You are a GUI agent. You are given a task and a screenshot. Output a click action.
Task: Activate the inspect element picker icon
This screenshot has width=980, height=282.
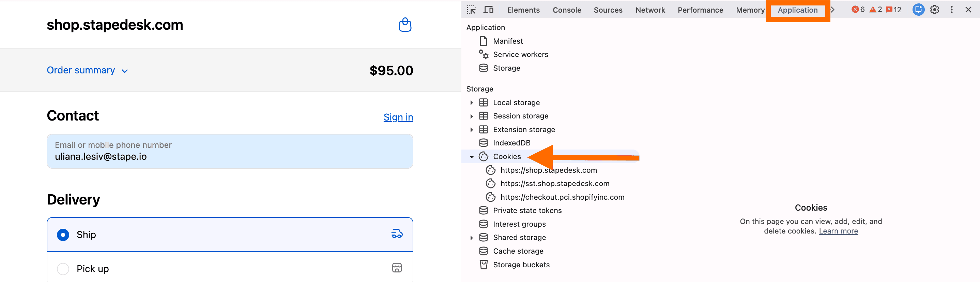coord(471,10)
